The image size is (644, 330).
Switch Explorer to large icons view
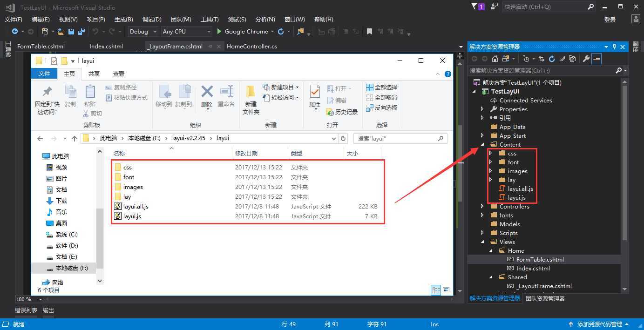click(x=446, y=290)
